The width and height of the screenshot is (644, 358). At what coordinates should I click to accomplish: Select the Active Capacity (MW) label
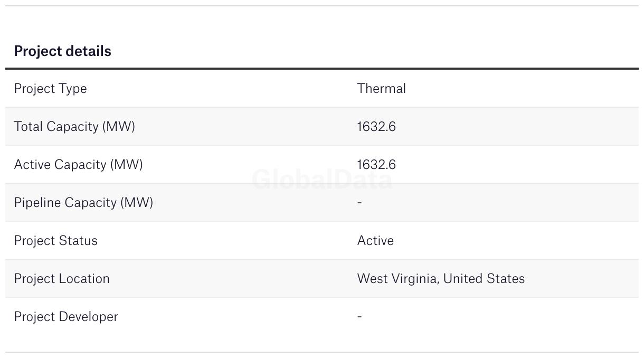78,165
